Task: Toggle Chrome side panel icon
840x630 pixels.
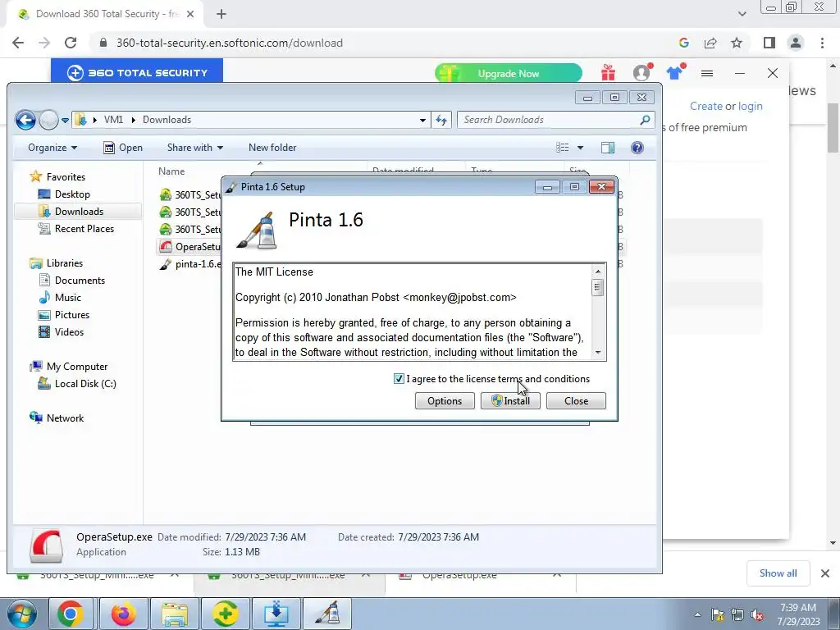Action: point(769,43)
